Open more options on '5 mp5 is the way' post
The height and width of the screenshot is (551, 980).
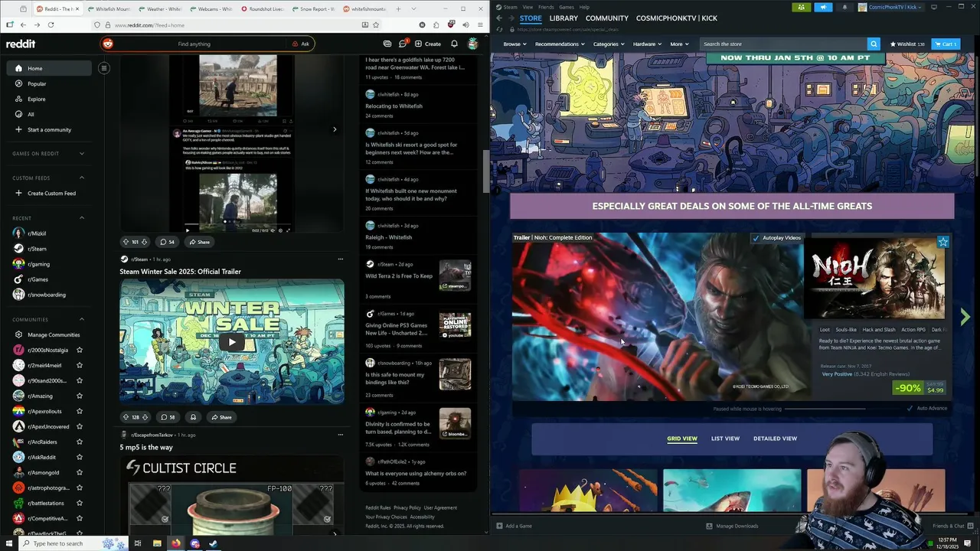tap(341, 435)
